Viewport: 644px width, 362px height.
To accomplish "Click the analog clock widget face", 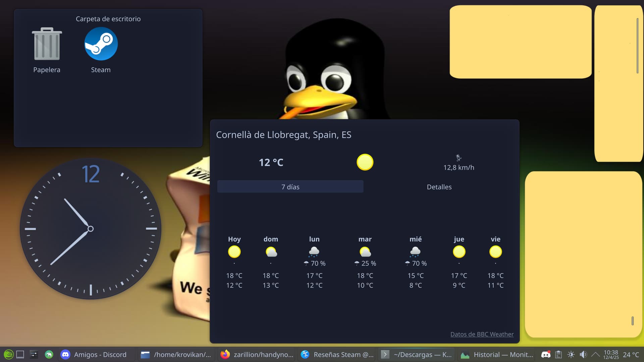I will 90,229.
